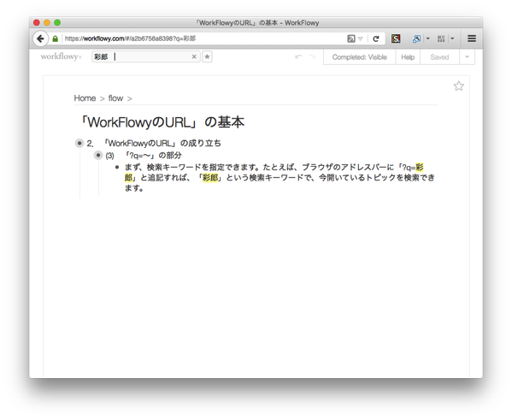Click text 「WorkFlowyのURL」の成り立ち

pos(162,143)
